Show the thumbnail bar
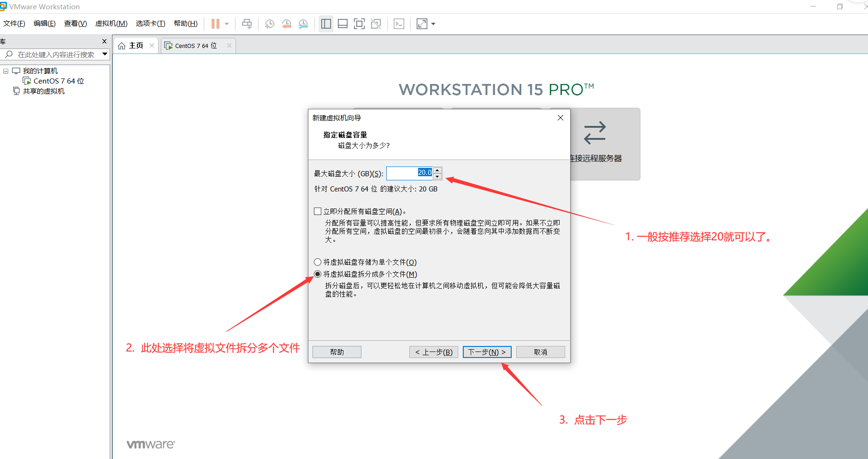This screenshot has width=868, height=459. click(342, 24)
